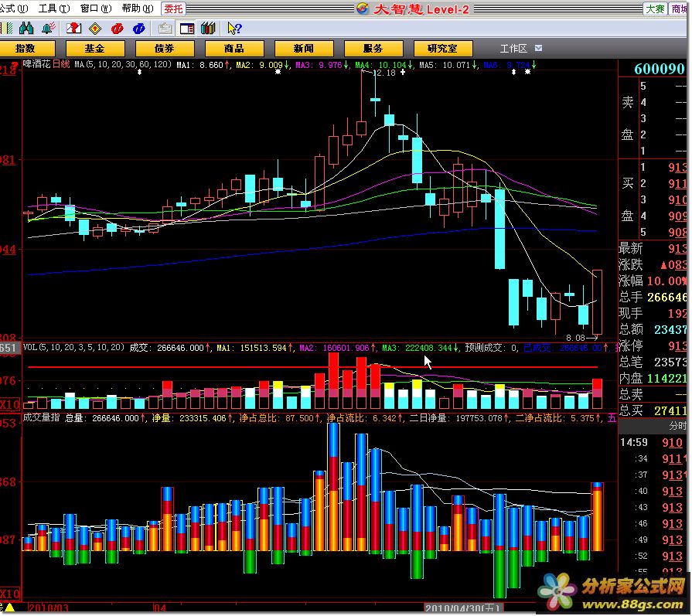Click the 现手 row
Viewport: 692px width, 616px height.
click(x=653, y=313)
